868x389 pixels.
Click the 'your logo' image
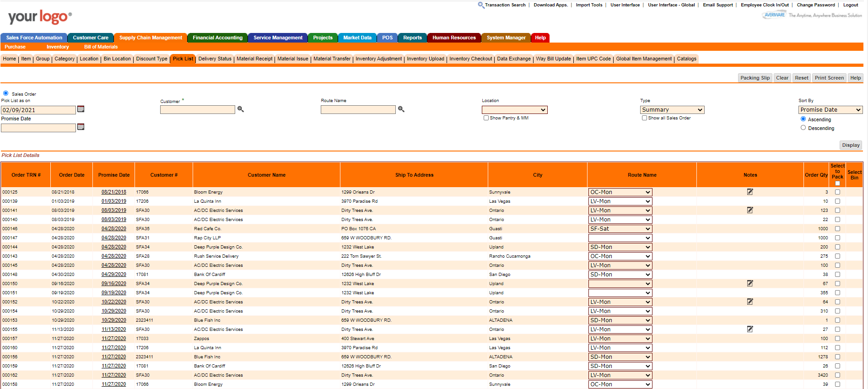click(x=40, y=17)
